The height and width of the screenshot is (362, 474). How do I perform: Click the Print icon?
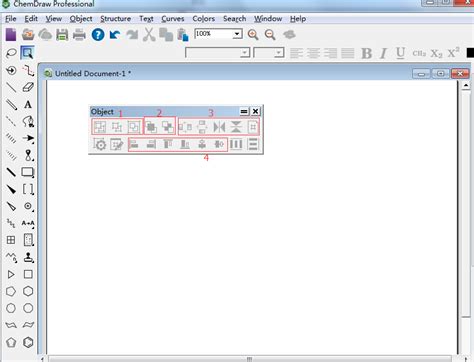point(79,35)
